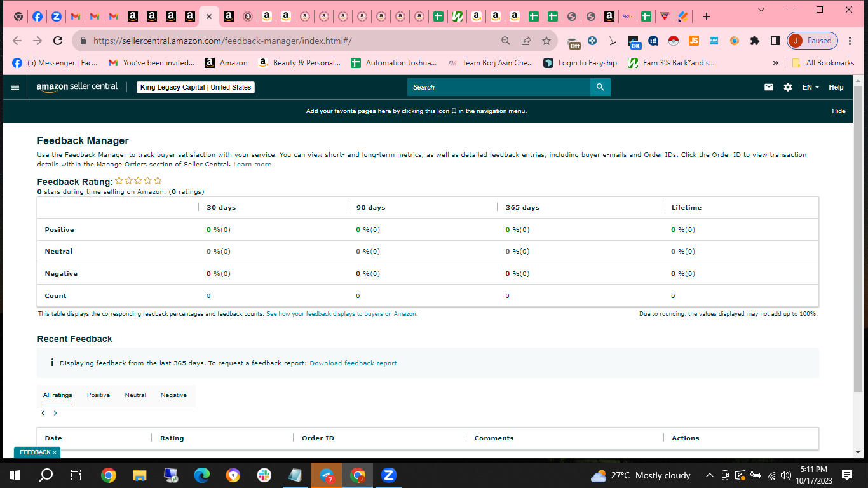Open the King Legacy Capital account switcher

(196, 87)
